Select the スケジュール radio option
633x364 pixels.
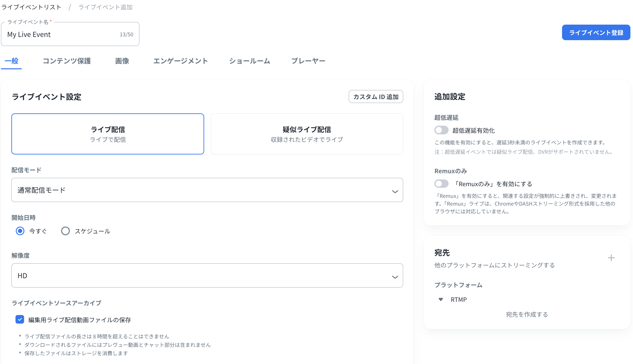[x=65, y=231]
